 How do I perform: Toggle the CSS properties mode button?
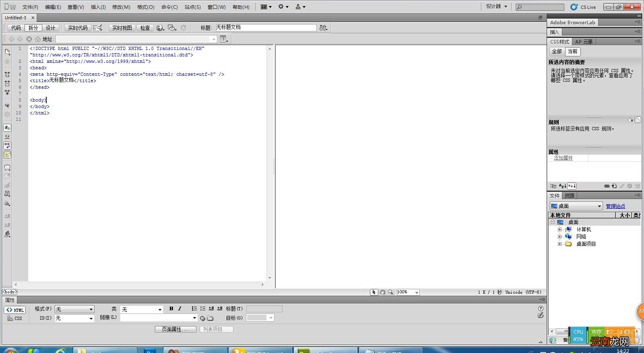[x=15, y=318]
